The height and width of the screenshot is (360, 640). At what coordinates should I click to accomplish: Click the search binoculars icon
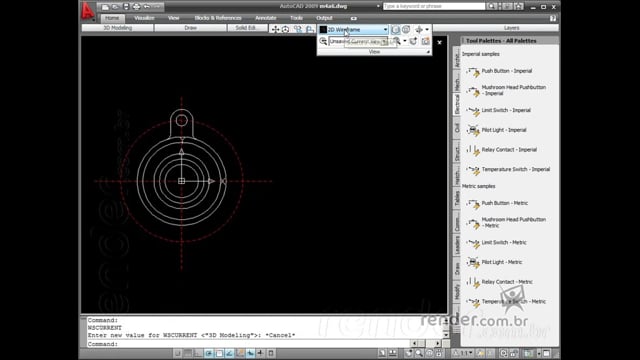pyautogui.click(x=492, y=7)
